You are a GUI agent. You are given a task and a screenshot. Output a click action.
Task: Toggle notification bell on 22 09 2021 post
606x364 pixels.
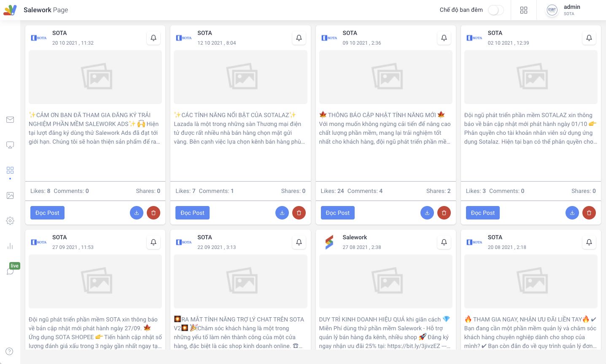299,242
